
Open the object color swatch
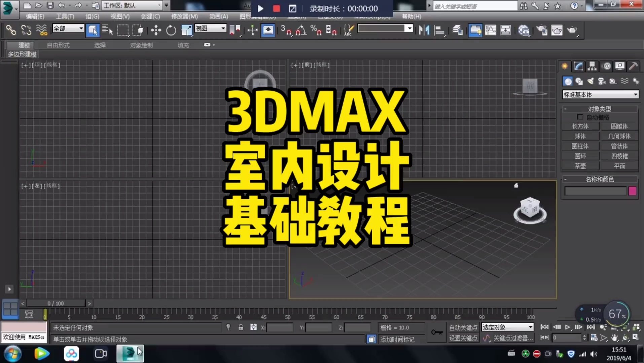click(633, 191)
